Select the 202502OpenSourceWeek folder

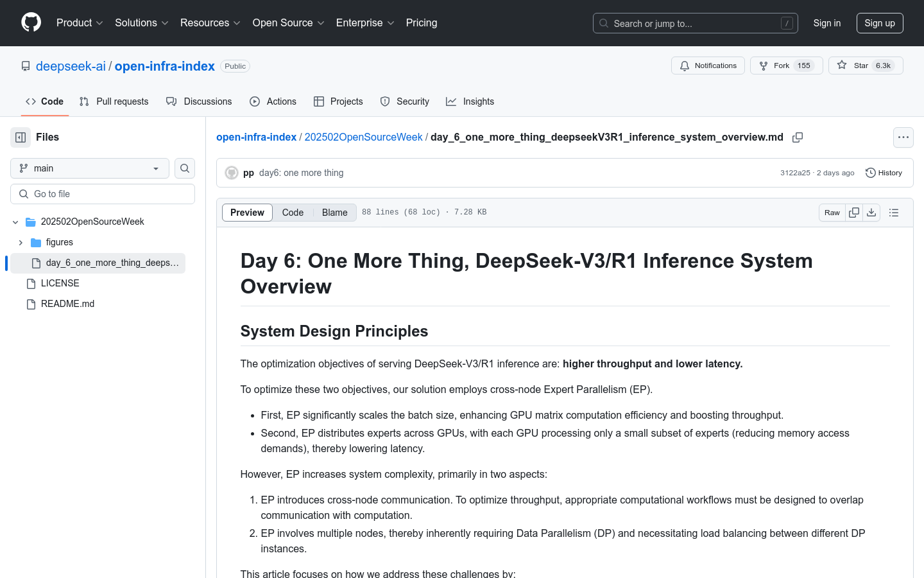pos(92,222)
